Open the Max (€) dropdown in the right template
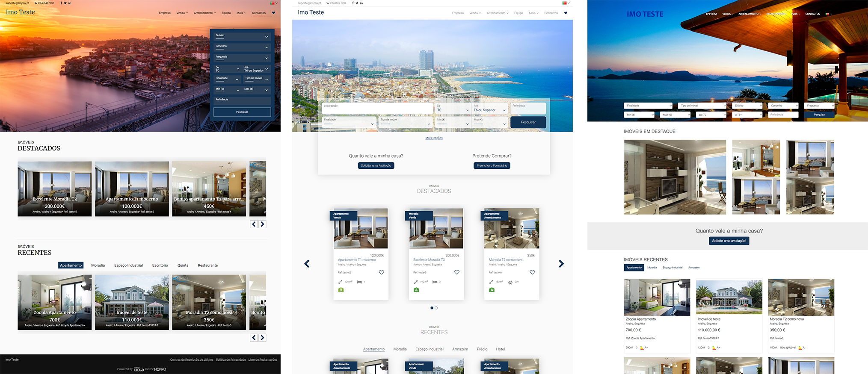 [675, 115]
